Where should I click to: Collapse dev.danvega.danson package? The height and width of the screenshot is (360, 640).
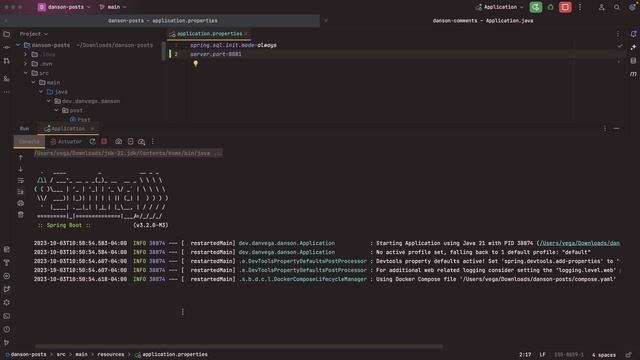point(49,101)
